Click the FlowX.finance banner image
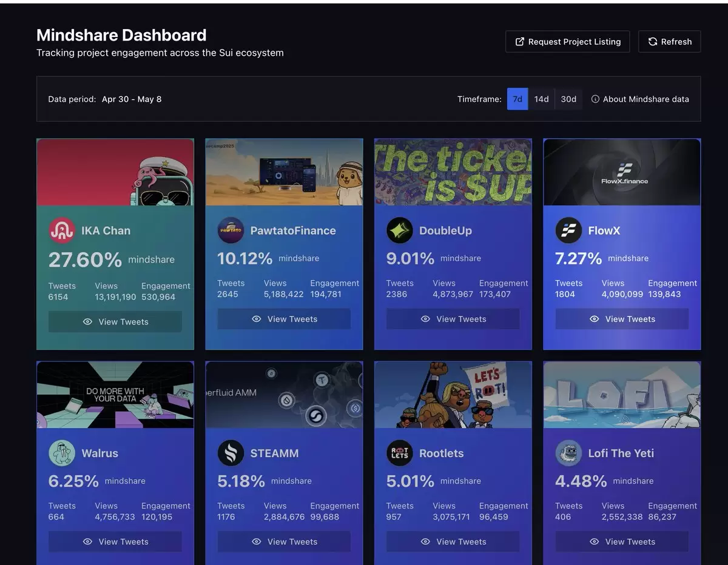The height and width of the screenshot is (565, 728). 622,172
